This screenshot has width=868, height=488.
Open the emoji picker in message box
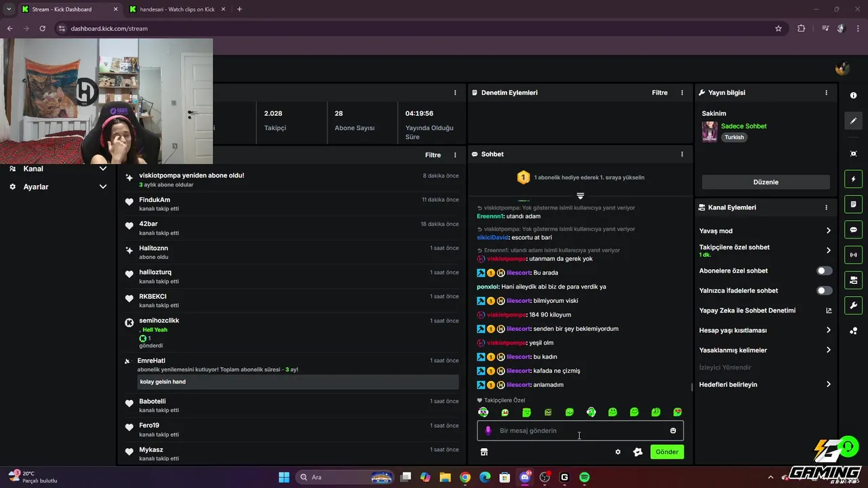click(673, 430)
